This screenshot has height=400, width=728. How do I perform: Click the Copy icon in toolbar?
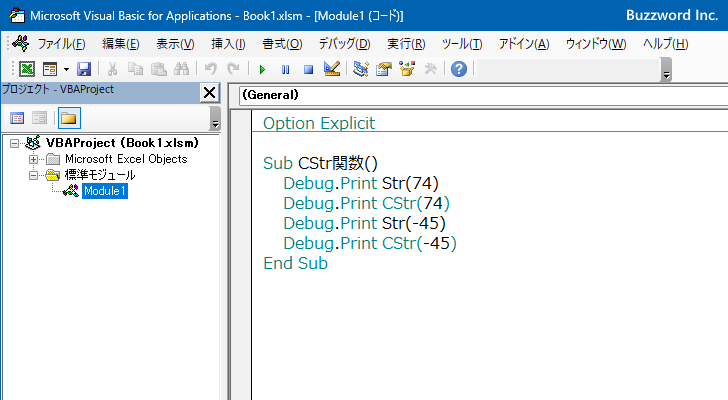135,69
